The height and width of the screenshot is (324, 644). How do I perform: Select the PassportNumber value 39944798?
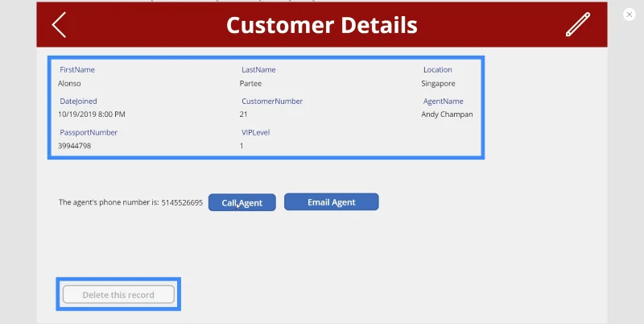(x=74, y=146)
